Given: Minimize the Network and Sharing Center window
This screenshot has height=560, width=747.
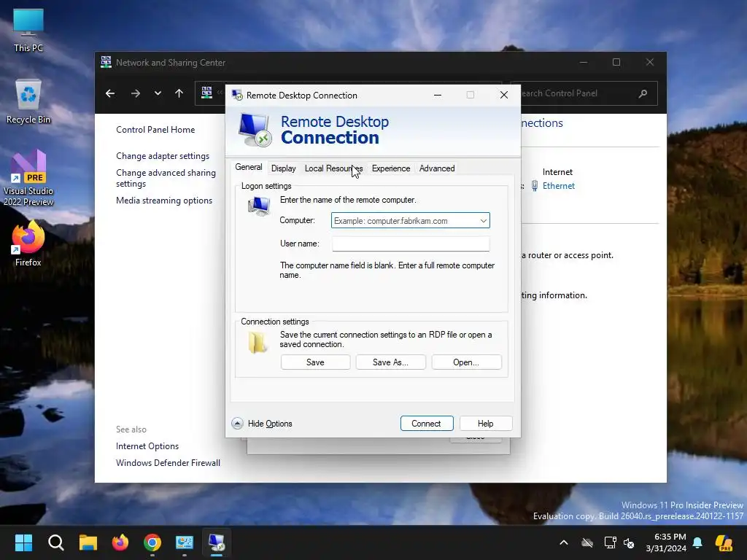Looking at the screenshot, I should 583,63.
